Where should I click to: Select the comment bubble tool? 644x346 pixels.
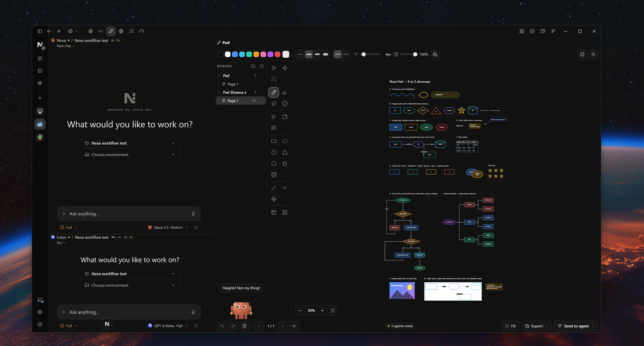274,128
